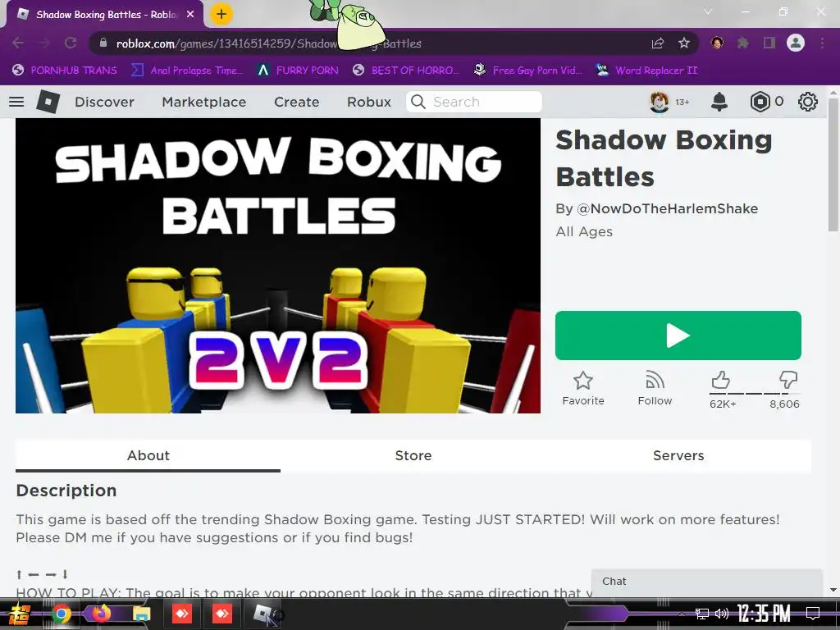Show hidden tray icons chevron
This screenshot has height=630, width=840.
tap(682, 614)
